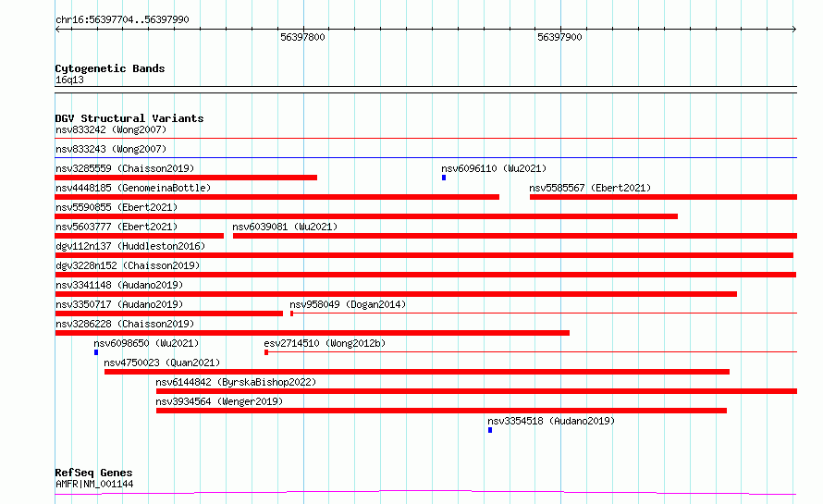Click the chr16:56397704..56397990 position label
Screen dimensions: 823x504
point(122,19)
